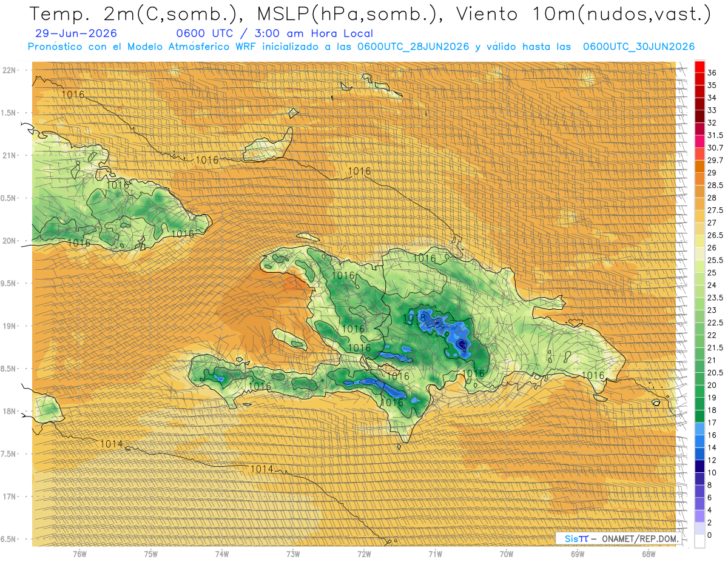Click the legend value '0'
The width and height of the screenshot is (728, 562).
tap(710, 535)
